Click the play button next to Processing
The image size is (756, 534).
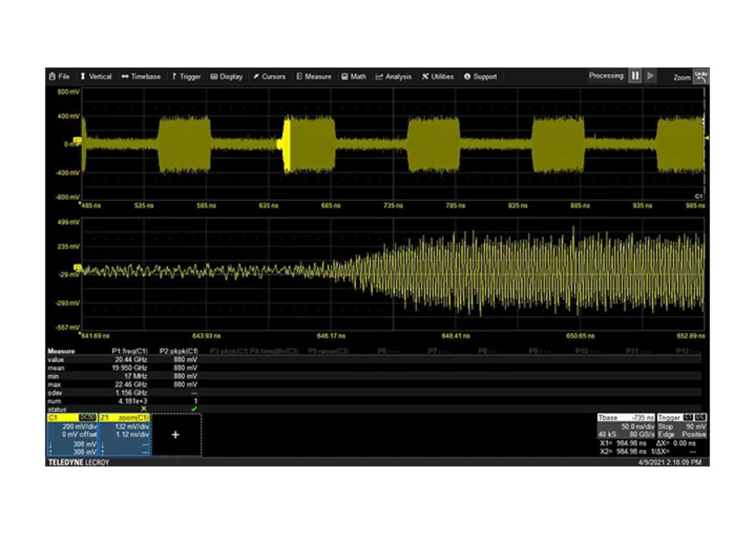coord(651,76)
